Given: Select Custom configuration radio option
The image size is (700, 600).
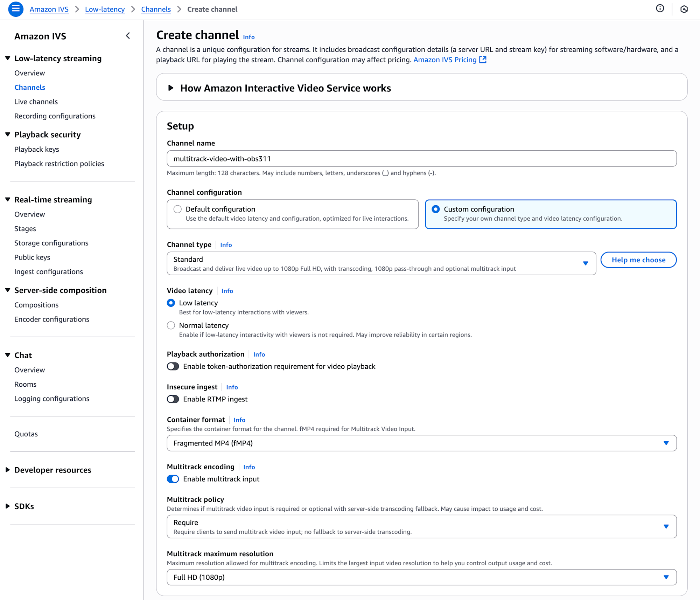Looking at the screenshot, I should point(436,209).
